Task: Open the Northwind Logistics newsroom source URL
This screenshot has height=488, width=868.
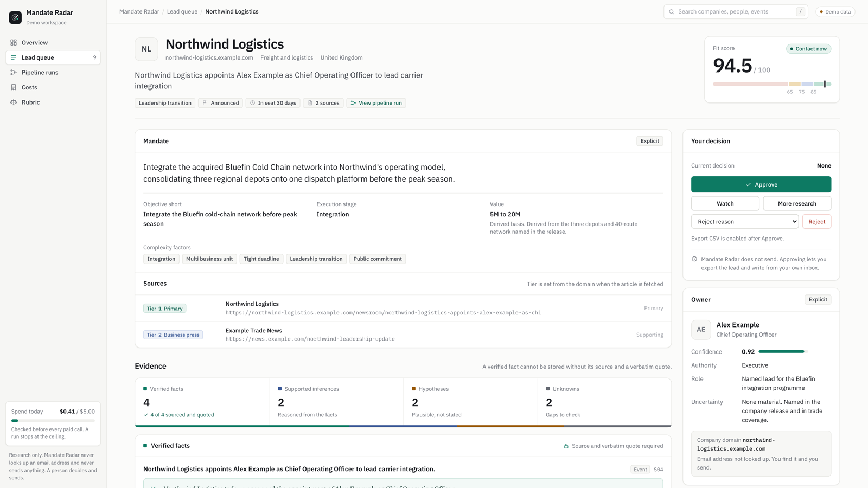Action: [383, 313]
